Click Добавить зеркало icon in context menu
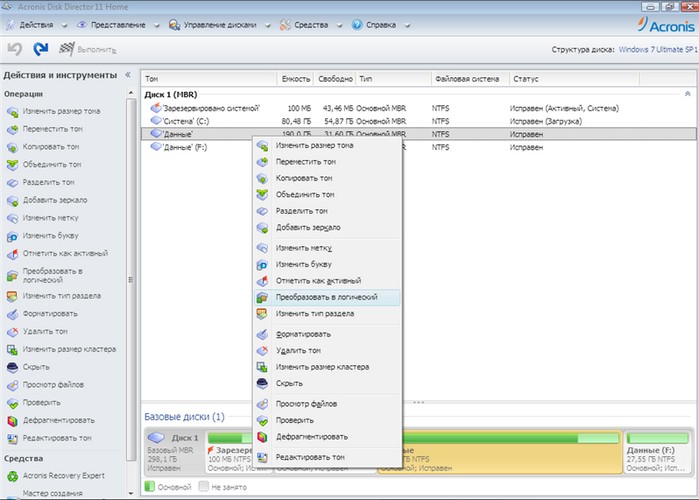 tap(263, 228)
